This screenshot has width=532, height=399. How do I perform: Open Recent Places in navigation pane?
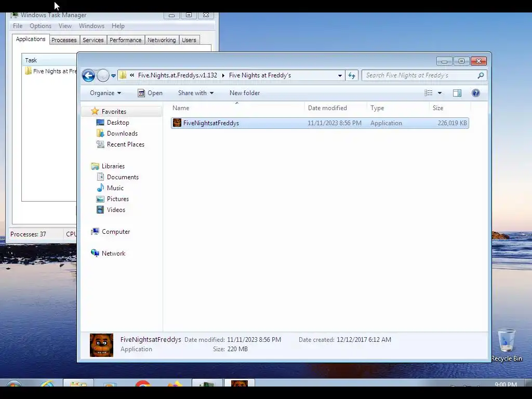[126, 144]
